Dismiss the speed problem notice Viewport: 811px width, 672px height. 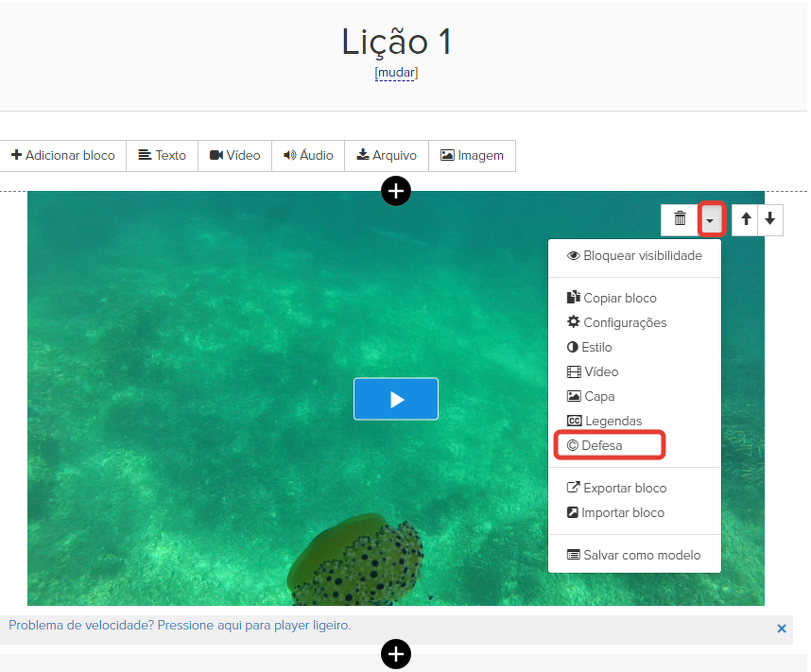[781, 629]
